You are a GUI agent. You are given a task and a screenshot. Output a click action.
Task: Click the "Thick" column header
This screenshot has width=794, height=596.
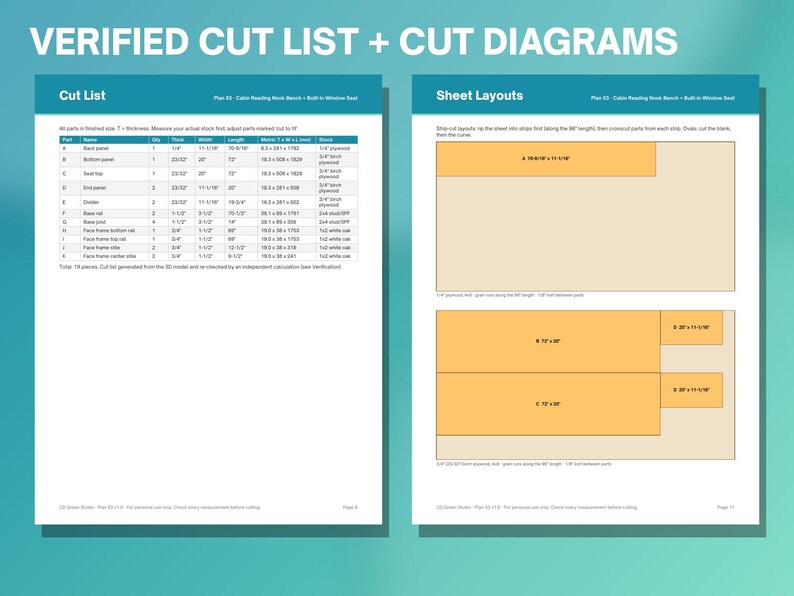coord(178,140)
